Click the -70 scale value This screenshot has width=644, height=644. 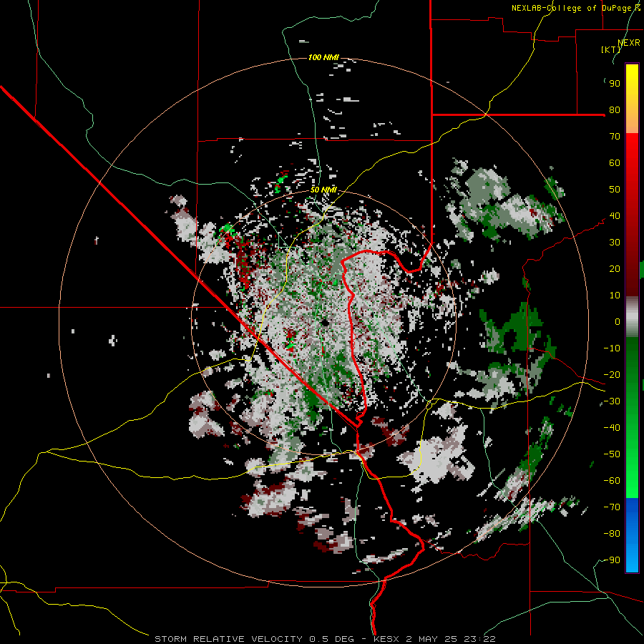coord(612,507)
